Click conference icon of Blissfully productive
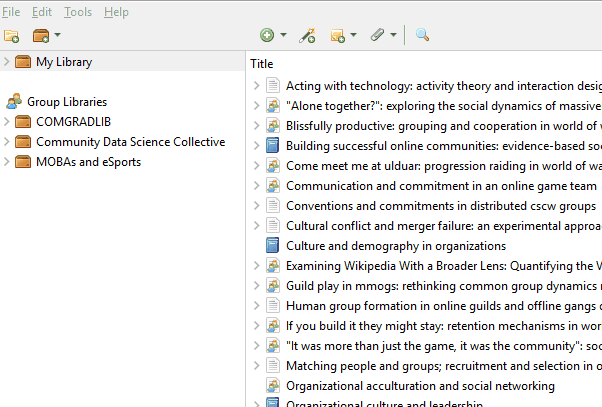The height and width of the screenshot is (407, 602). (x=273, y=126)
